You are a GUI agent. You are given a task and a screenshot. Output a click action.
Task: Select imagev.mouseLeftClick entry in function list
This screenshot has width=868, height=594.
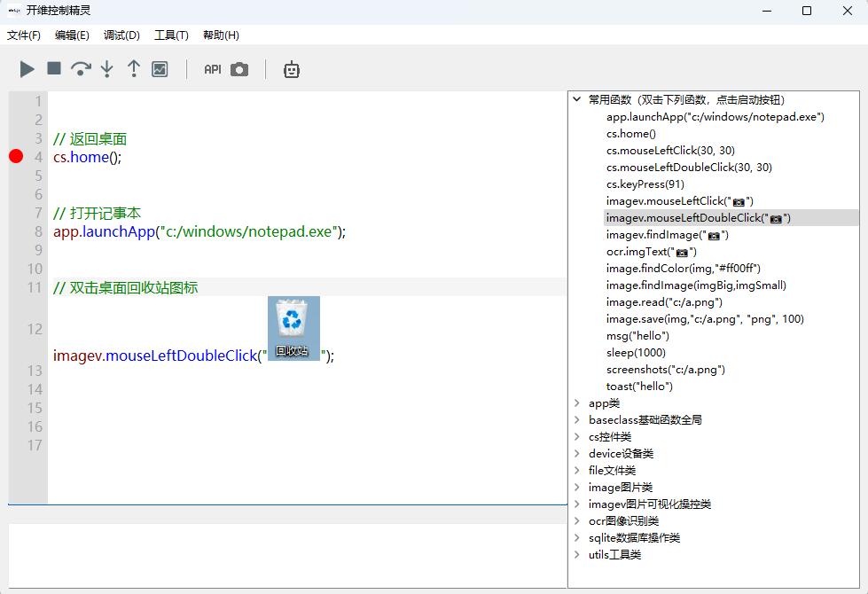[679, 201]
